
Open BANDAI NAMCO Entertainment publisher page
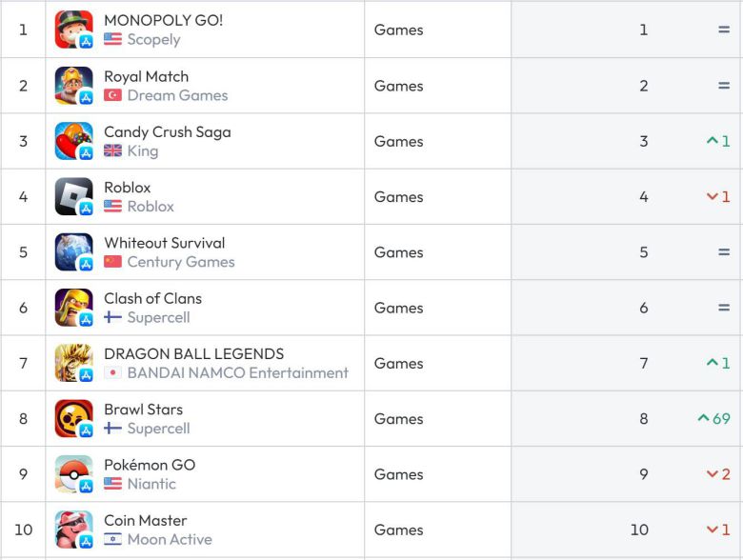click(237, 373)
